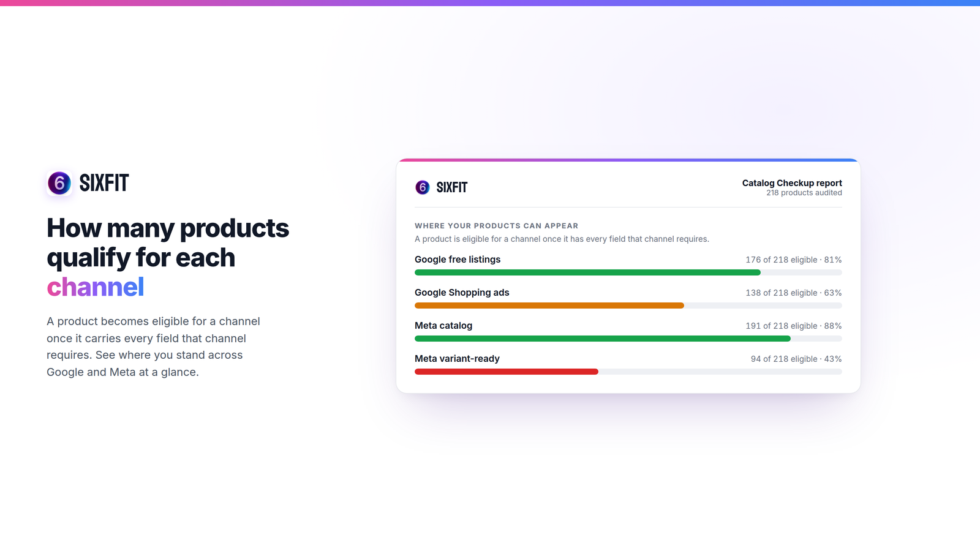Click the Catalog Checkup report title
The height and width of the screenshot is (551, 980).
click(792, 183)
